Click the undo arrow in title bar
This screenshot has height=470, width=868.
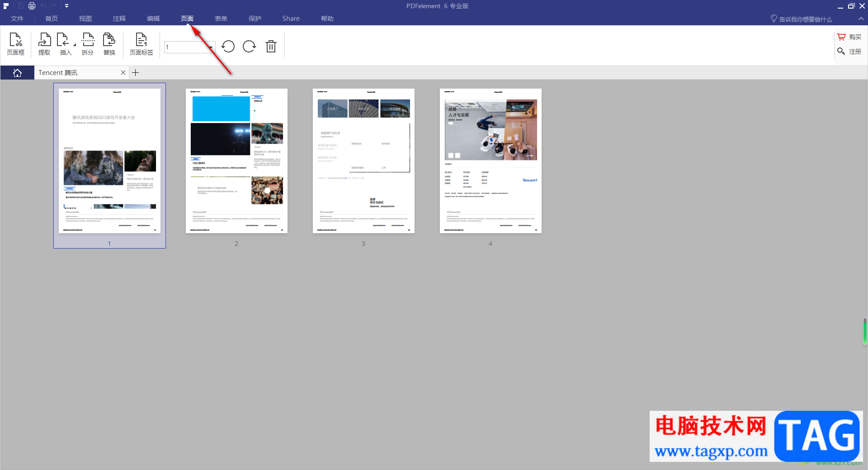43,6
